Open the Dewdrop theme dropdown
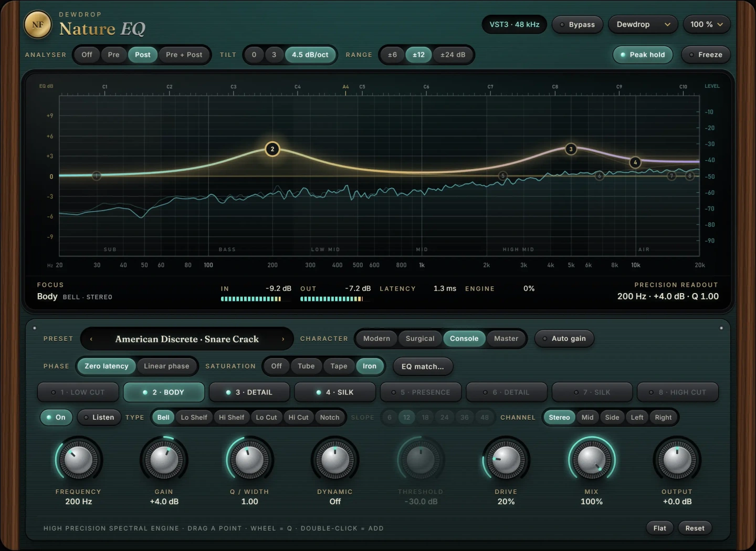This screenshot has width=756, height=551. click(x=643, y=25)
